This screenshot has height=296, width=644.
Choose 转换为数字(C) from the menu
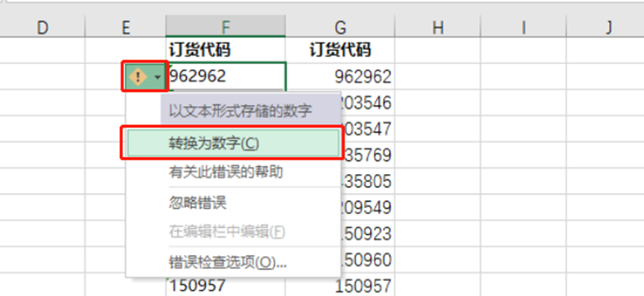pos(233,144)
